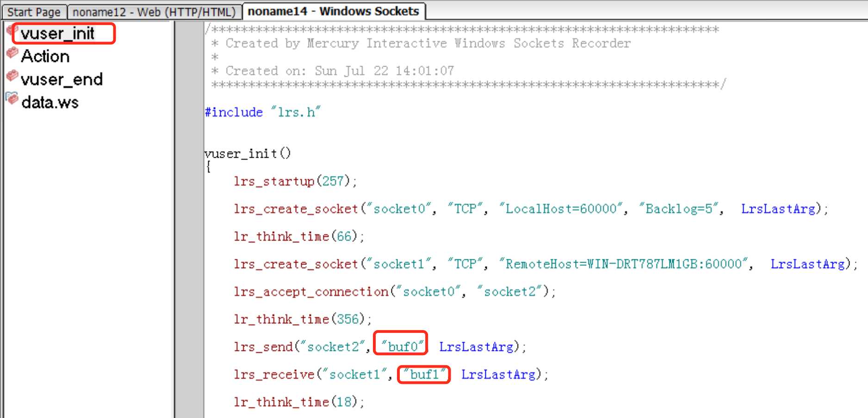Image resolution: width=868 pixels, height=418 pixels.
Task: Select the noname14 - Windows Sockets tab
Action: 333,11
